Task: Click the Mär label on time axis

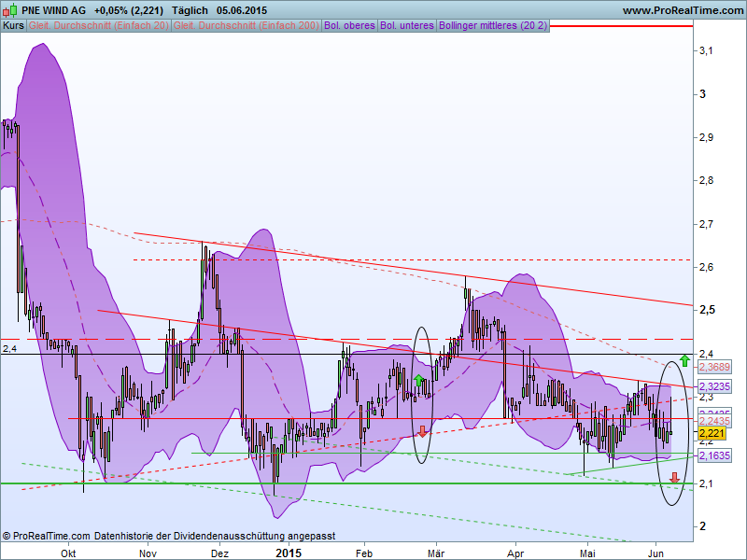Action: pyautogui.click(x=435, y=553)
